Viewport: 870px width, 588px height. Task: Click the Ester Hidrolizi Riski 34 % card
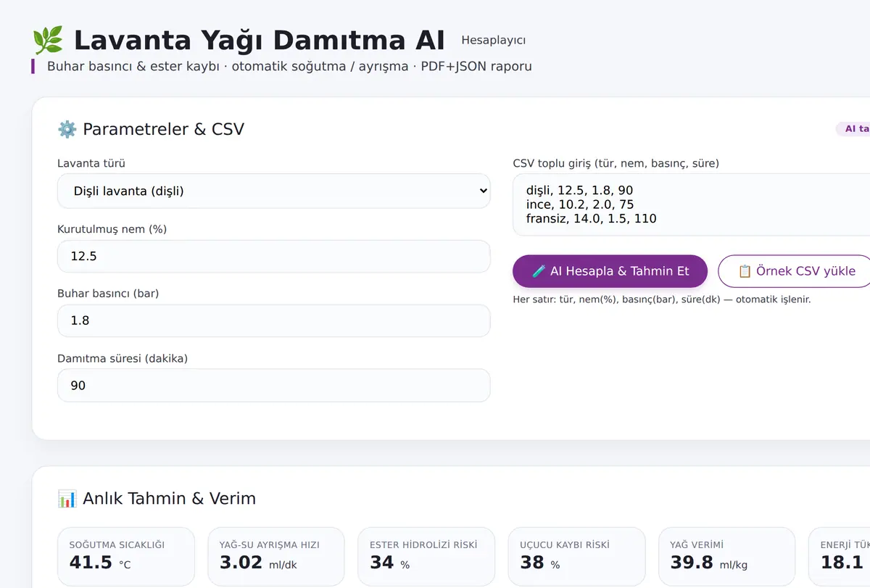pyautogui.click(x=426, y=556)
